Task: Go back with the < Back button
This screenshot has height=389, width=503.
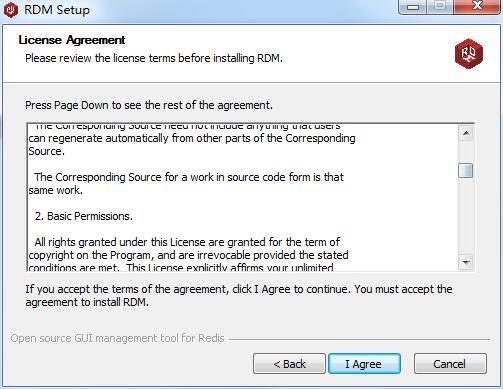Action: 289,364
